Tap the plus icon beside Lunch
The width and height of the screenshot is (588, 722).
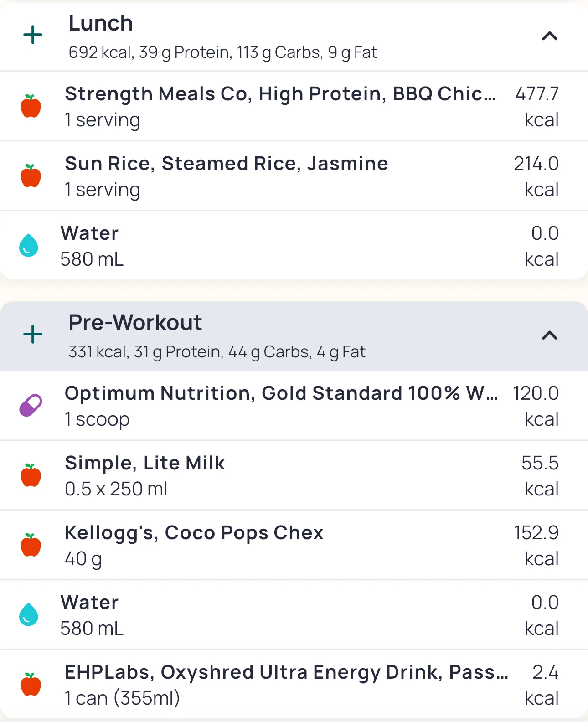[x=33, y=35]
